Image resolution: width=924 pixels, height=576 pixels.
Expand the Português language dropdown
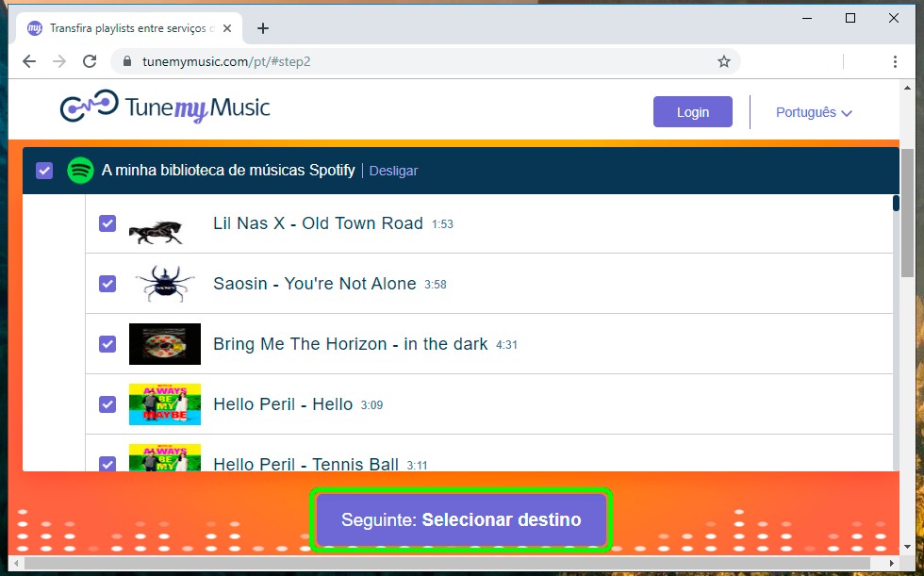pyautogui.click(x=814, y=112)
